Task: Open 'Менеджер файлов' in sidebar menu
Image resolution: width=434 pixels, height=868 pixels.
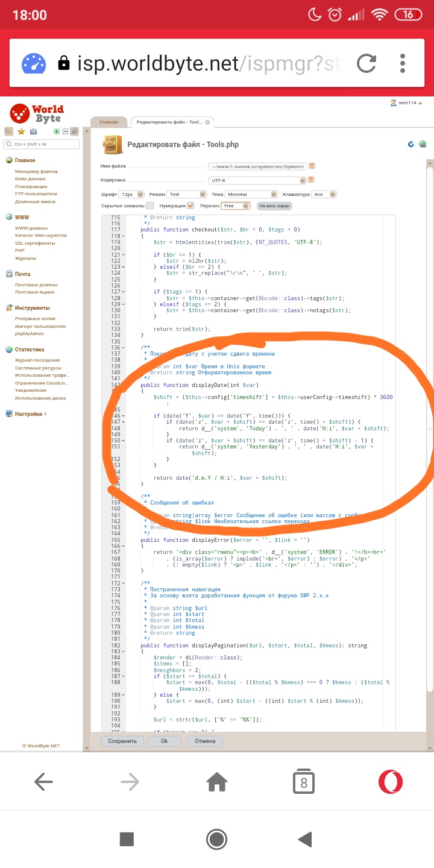Action: (36, 171)
